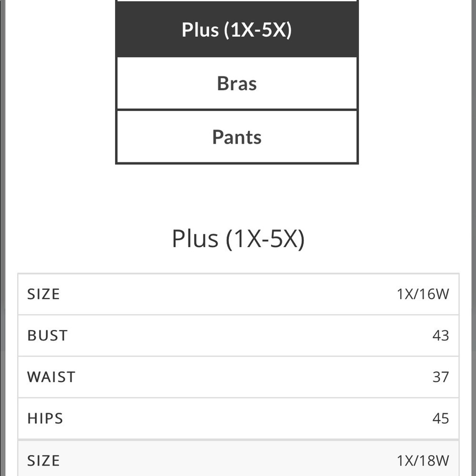Click the Plus (1X-5X) heading
476x476 pixels.
(238, 238)
